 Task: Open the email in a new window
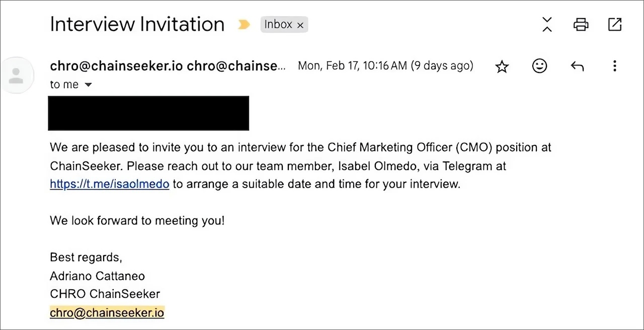615,24
